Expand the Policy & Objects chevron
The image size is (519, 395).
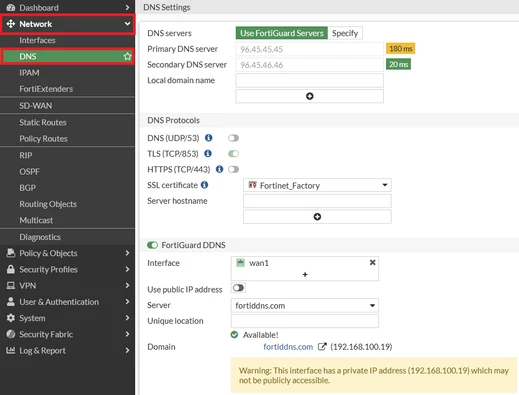click(127, 253)
